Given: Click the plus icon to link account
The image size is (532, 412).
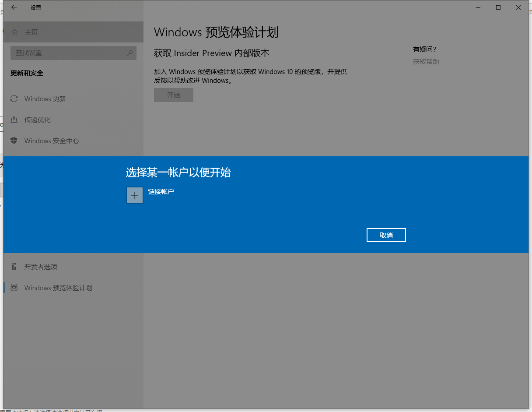Looking at the screenshot, I should [135, 195].
